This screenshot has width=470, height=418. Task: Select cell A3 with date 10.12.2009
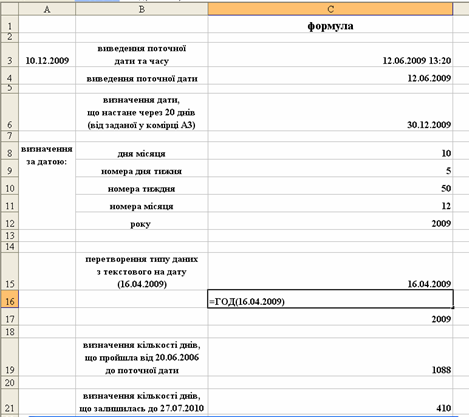(x=47, y=55)
